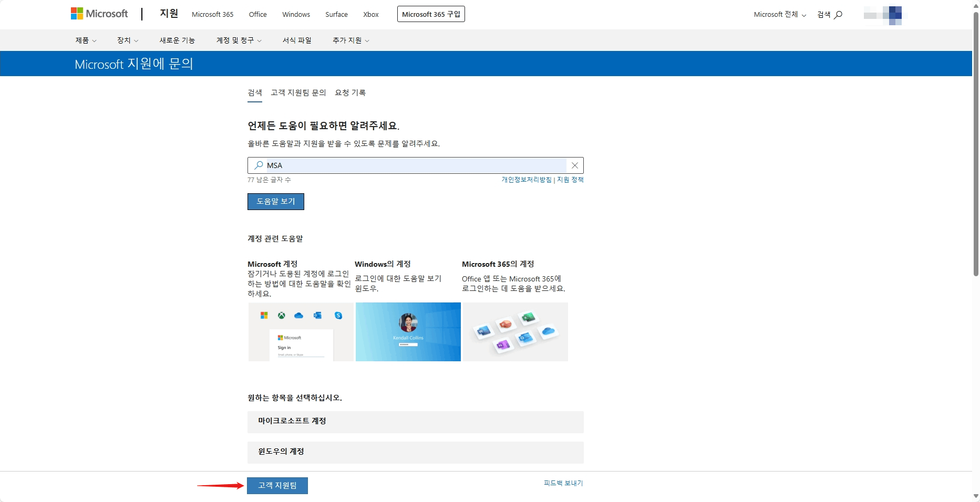Open the Windows의 계정 help heading
Screen dimensions: 980x502
pos(383,264)
